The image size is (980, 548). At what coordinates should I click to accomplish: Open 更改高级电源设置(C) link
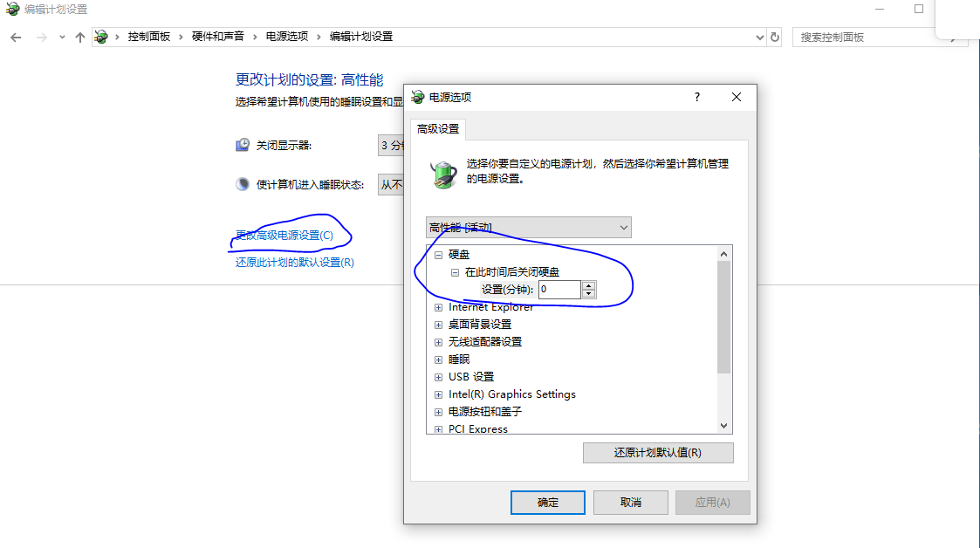[284, 236]
